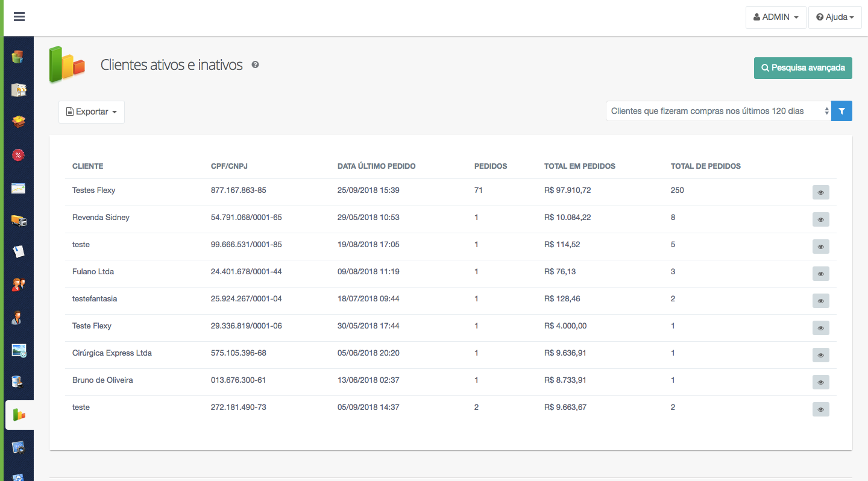
Task: Click date 09/08/2018 11:19
Action: (368, 272)
